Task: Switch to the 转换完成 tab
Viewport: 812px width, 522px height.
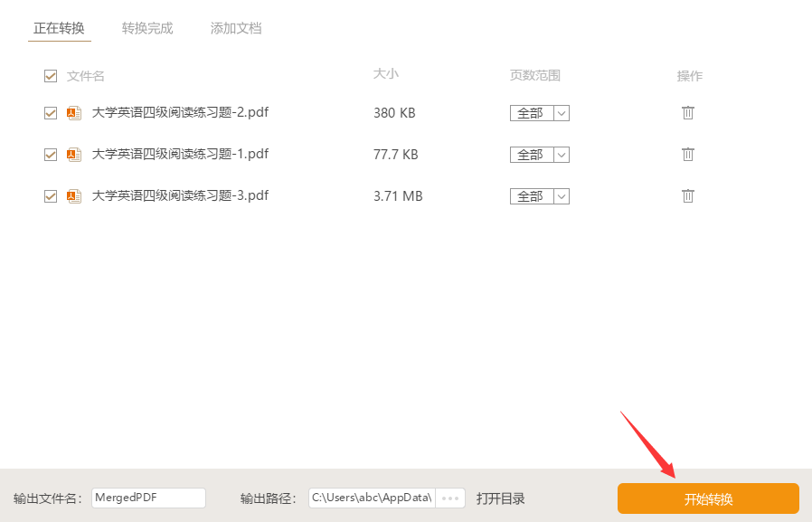Action: [x=147, y=28]
